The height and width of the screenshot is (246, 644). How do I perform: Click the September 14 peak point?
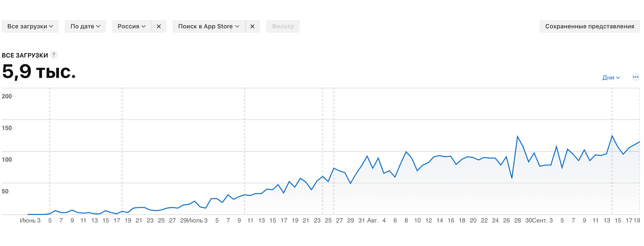click(612, 136)
